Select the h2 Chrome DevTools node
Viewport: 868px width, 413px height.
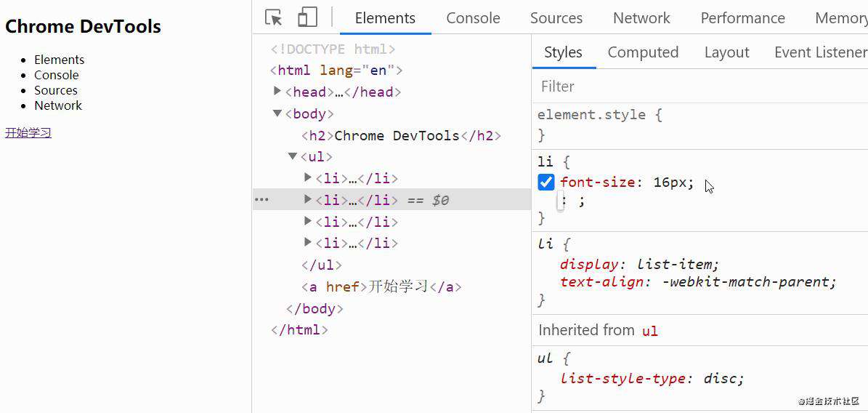click(x=402, y=135)
